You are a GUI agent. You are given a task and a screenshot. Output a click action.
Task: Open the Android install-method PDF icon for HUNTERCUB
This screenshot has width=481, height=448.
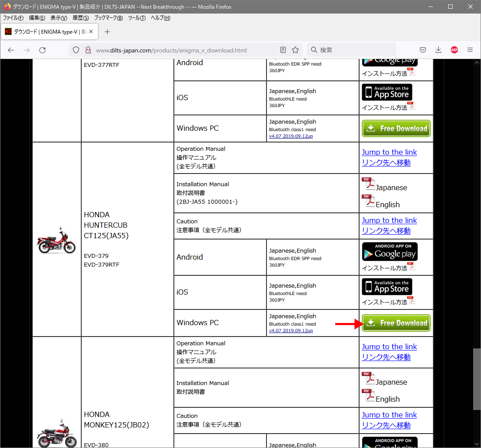tap(412, 266)
